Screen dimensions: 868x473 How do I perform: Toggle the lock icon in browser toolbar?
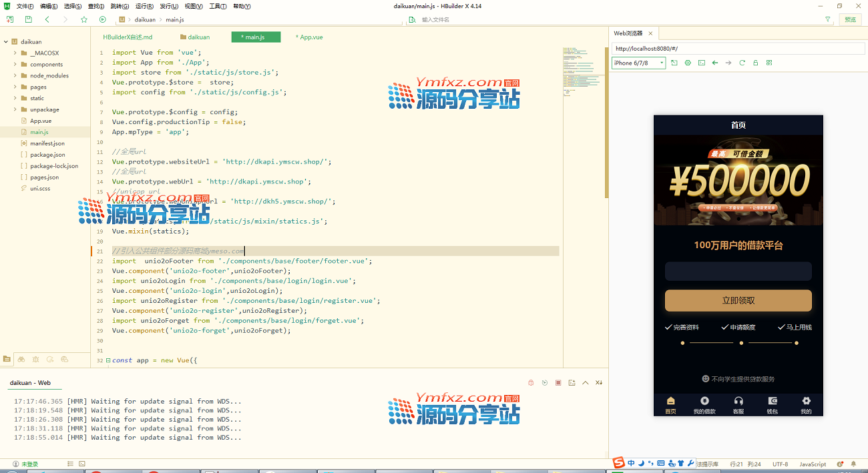pyautogui.click(x=755, y=63)
